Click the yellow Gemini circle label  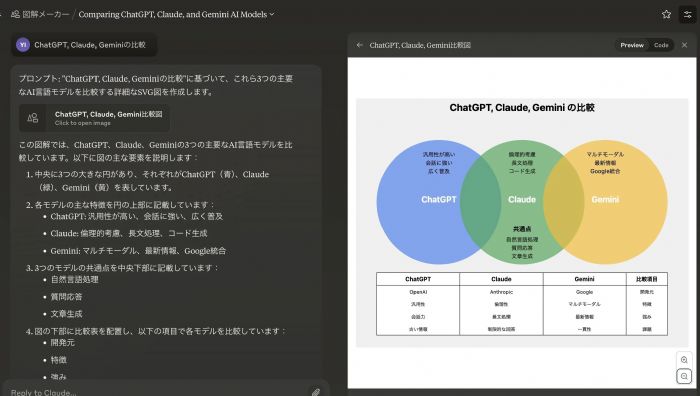(x=605, y=200)
